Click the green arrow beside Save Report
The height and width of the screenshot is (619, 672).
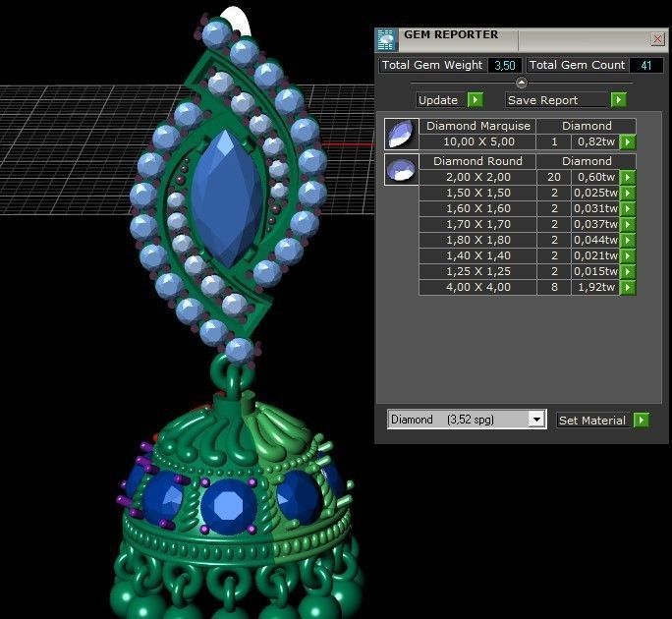(x=618, y=100)
